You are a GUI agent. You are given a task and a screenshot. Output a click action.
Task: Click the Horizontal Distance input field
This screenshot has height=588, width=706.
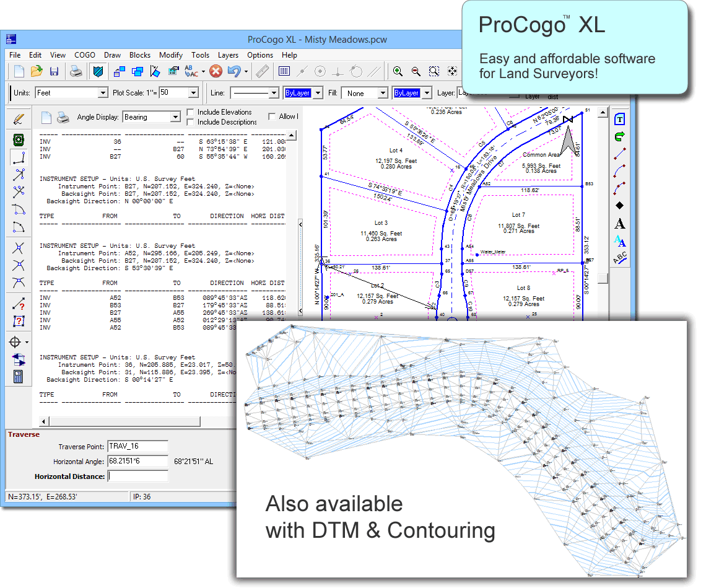click(137, 476)
